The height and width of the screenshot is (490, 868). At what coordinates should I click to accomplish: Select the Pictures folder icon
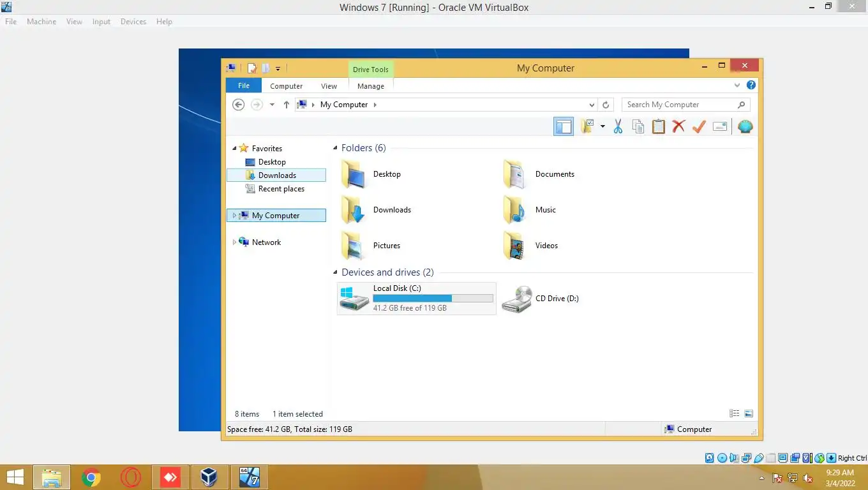[x=353, y=246]
